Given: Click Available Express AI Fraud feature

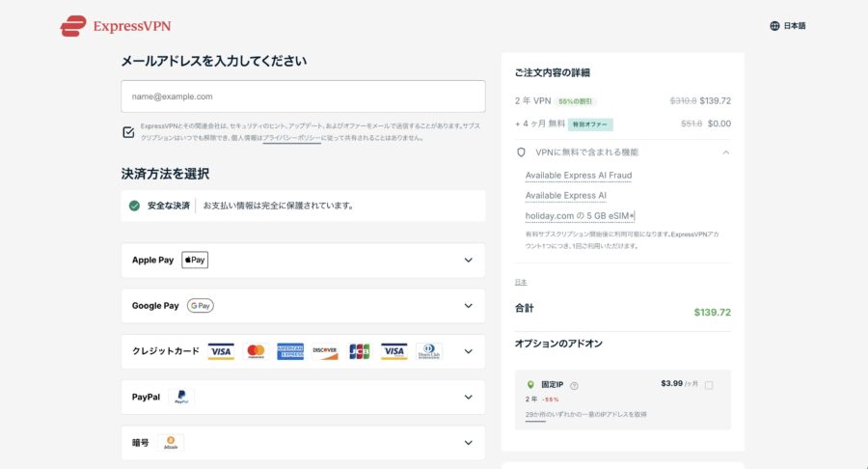Looking at the screenshot, I should (579, 176).
